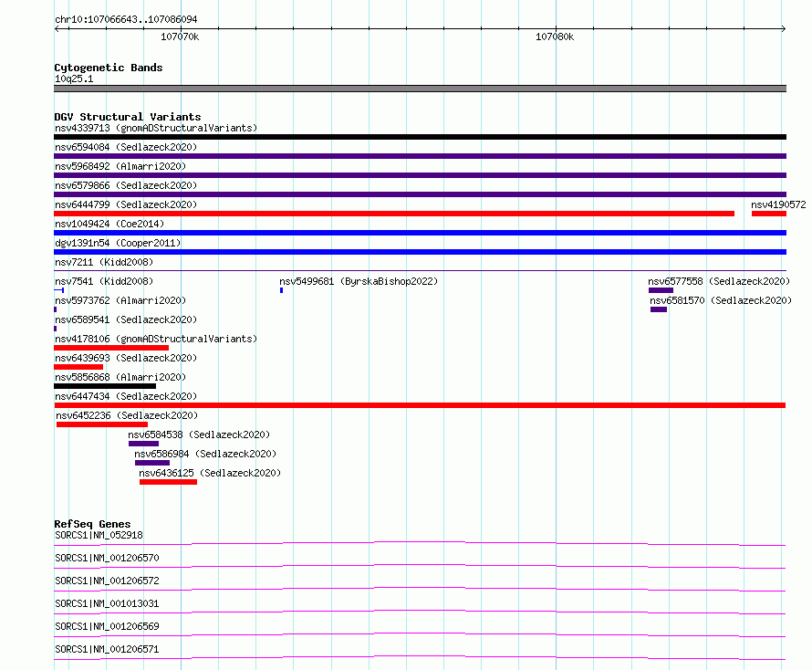This screenshot has height=670, width=812.
Task: Click the purple nsv6581570 variant bar
Action: [659, 309]
